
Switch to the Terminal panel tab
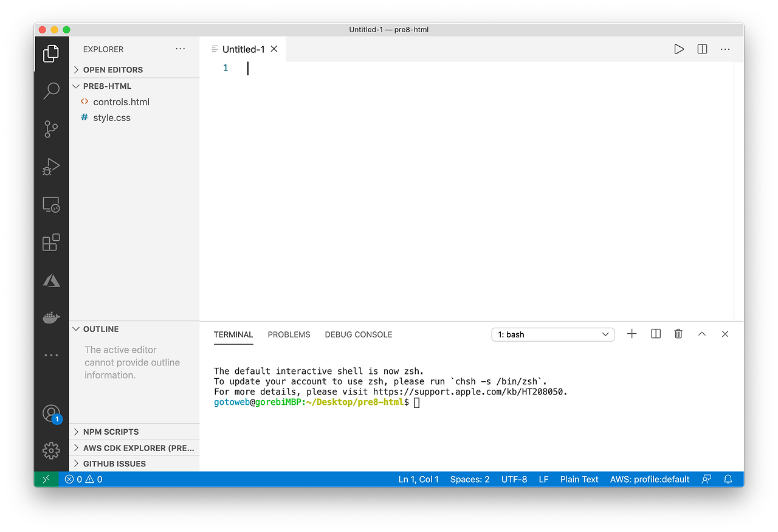[233, 334]
